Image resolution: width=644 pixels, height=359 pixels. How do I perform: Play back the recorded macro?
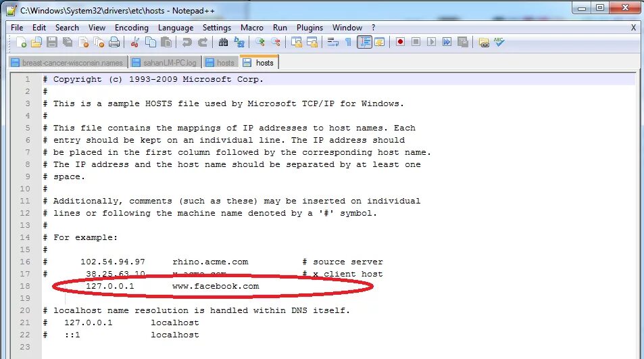pos(431,42)
